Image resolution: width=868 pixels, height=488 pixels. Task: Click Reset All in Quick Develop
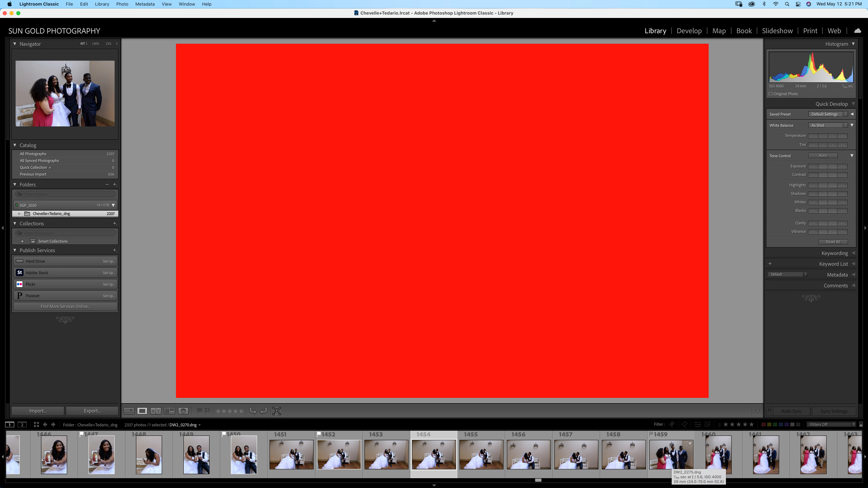point(833,242)
